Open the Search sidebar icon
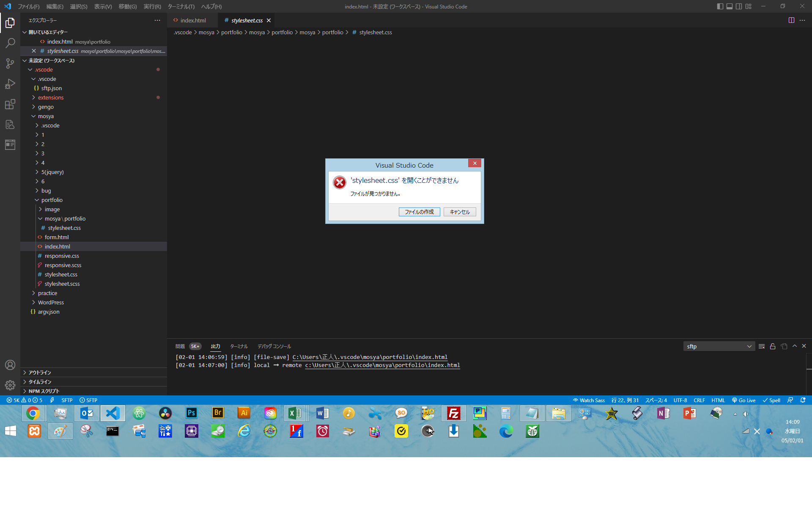812x508 pixels. pos(10,43)
